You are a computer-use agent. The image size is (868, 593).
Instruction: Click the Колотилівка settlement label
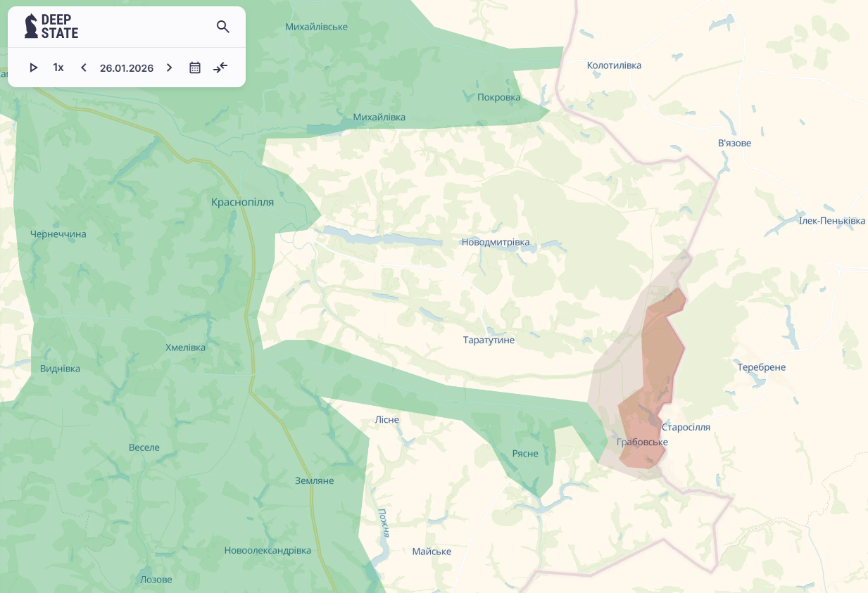[614, 65]
